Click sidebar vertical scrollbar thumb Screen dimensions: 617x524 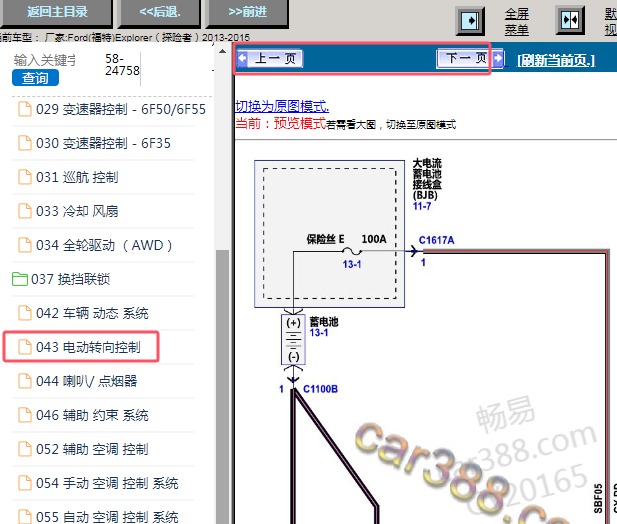pyautogui.click(x=222, y=387)
